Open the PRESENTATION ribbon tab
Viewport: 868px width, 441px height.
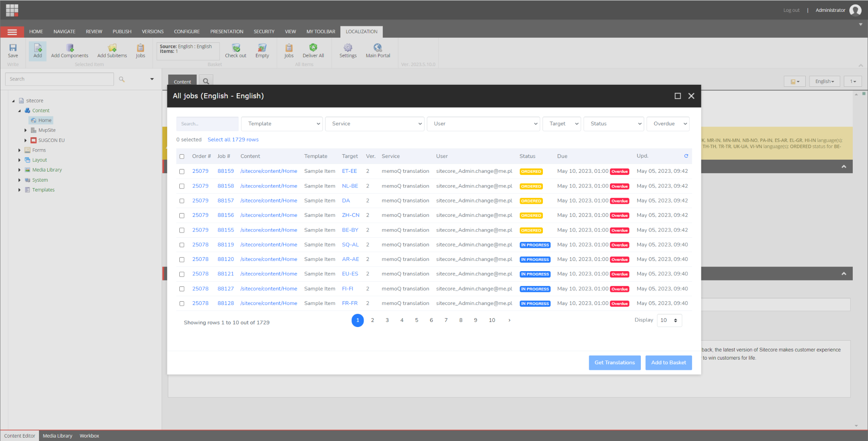point(227,32)
